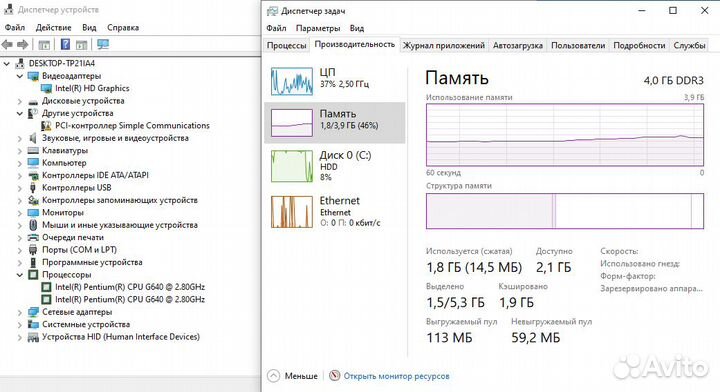Select the Память performance graph thumbnail

[292, 123]
